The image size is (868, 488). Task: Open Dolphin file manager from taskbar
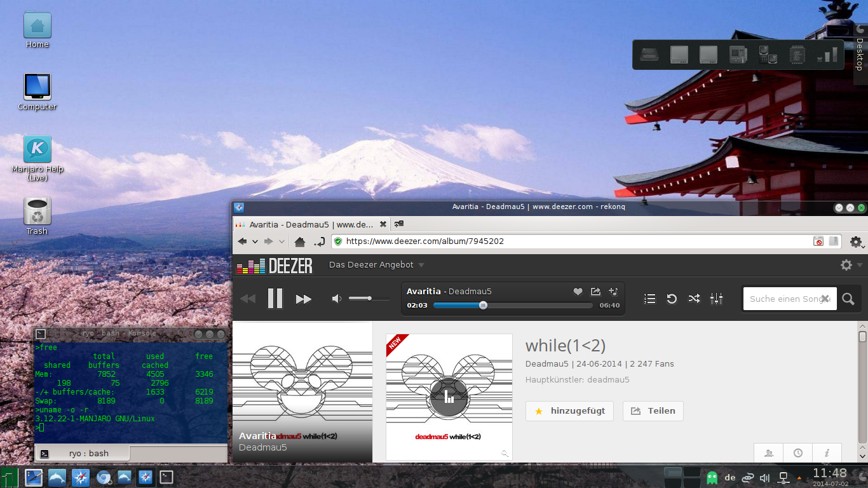[x=57, y=477]
